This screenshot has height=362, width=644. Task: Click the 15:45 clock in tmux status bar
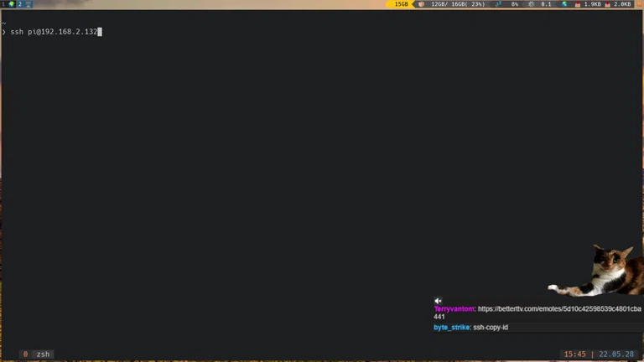point(575,354)
